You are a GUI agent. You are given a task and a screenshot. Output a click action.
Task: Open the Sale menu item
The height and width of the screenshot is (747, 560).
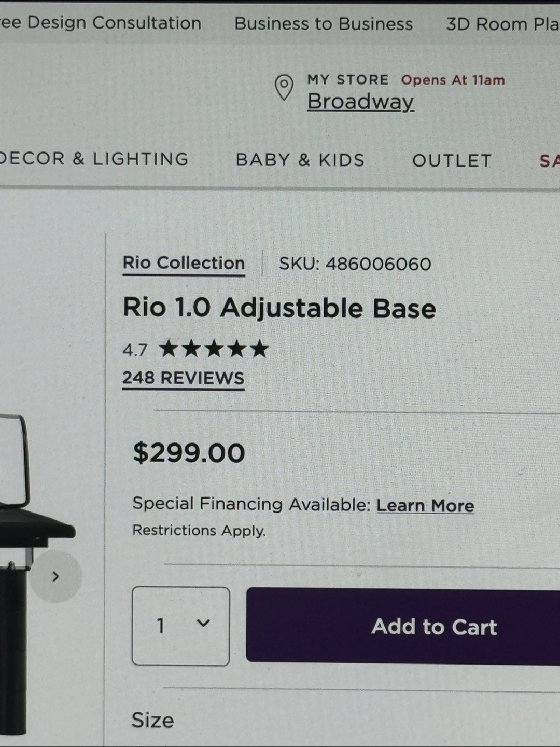(549, 161)
